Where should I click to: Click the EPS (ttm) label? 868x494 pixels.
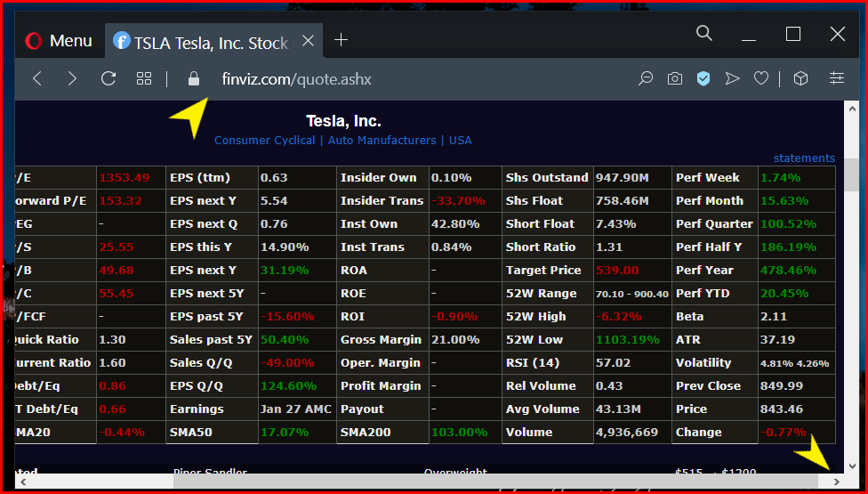tap(200, 178)
